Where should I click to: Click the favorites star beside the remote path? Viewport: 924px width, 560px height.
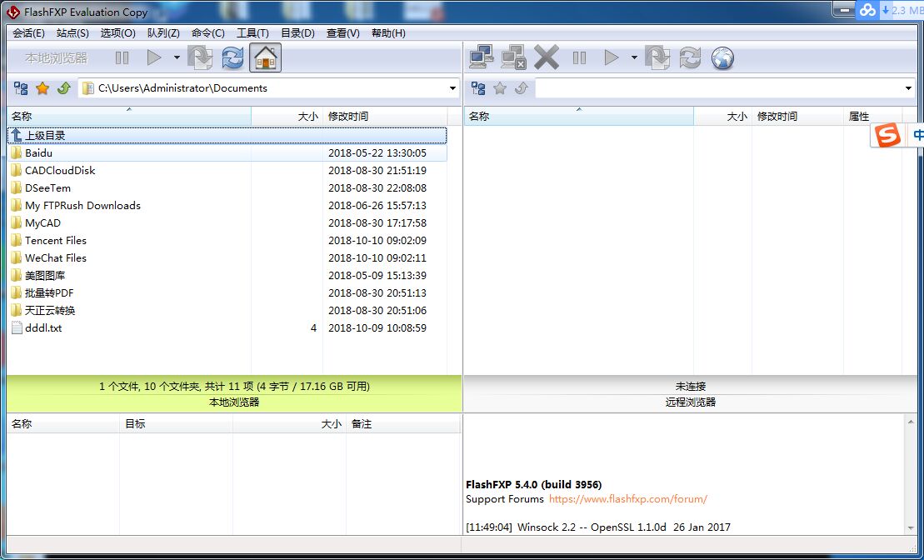500,88
